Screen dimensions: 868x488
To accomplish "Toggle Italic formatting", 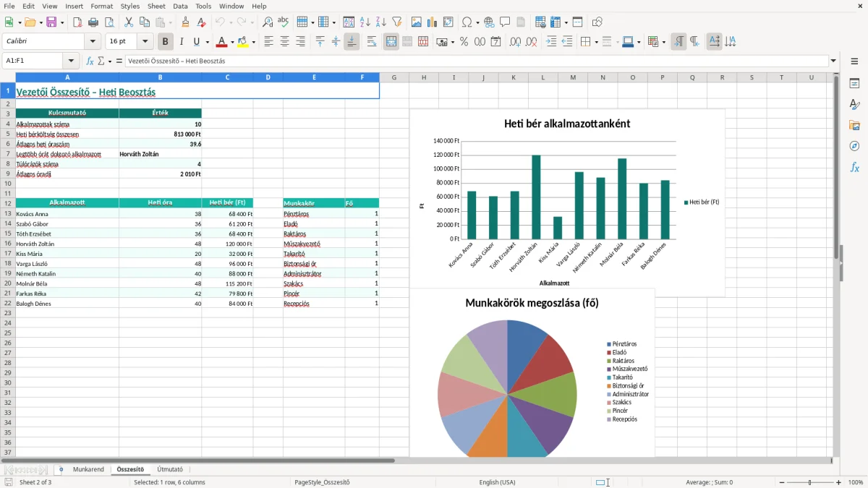I will 182,42.
